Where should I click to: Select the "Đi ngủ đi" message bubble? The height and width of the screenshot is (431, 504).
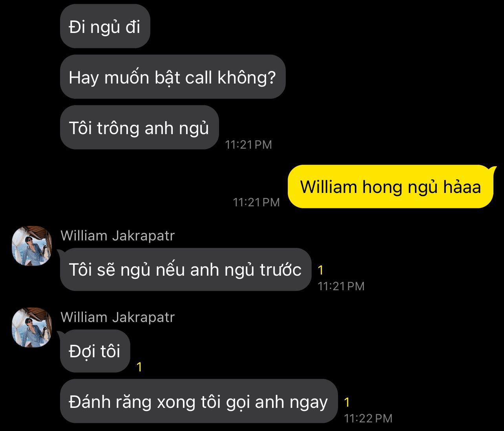[x=105, y=26]
